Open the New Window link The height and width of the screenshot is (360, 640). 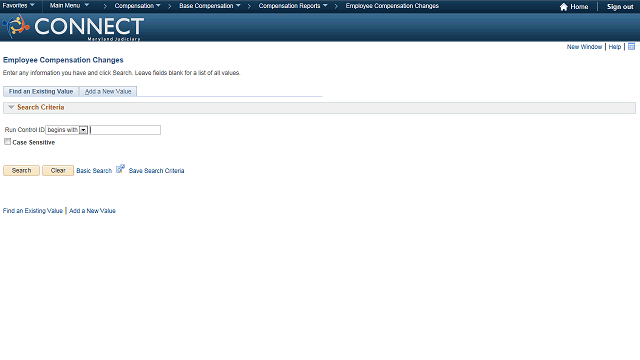[584, 47]
